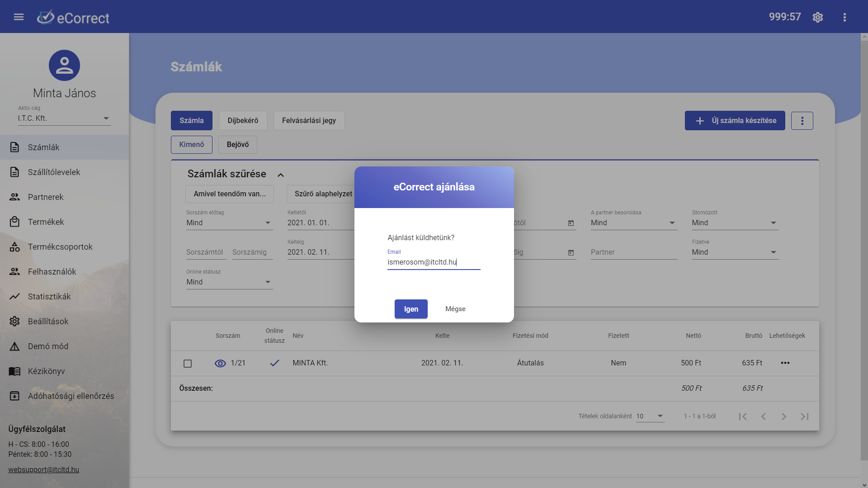Screen dimensions: 868x488
Task: Open the A partner besorolása dropdown
Action: 634,223
